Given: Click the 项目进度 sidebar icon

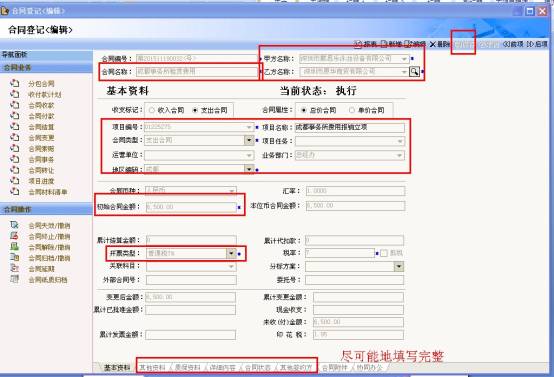Looking at the screenshot, I should 14,181.
